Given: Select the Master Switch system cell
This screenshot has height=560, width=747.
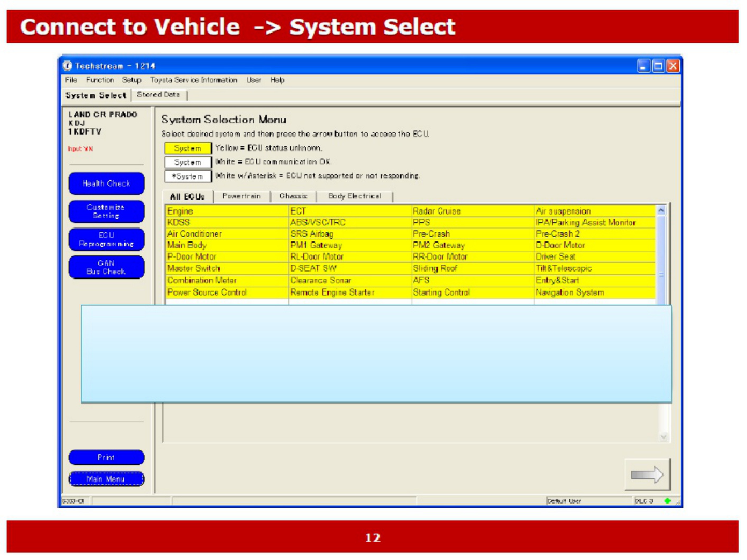Looking at the screenshot, I should (227, 268).
